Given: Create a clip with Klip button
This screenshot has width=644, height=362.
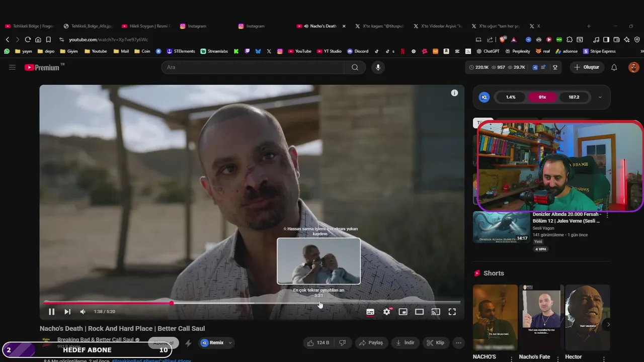Looking at the screenshot, I should (x=436, y=343).
